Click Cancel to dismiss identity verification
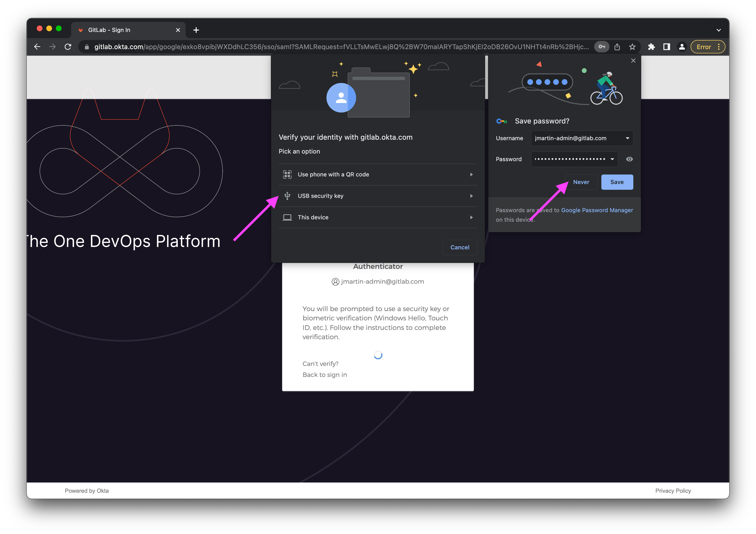This screenshot has height=534, width=756. click(460, 247)
